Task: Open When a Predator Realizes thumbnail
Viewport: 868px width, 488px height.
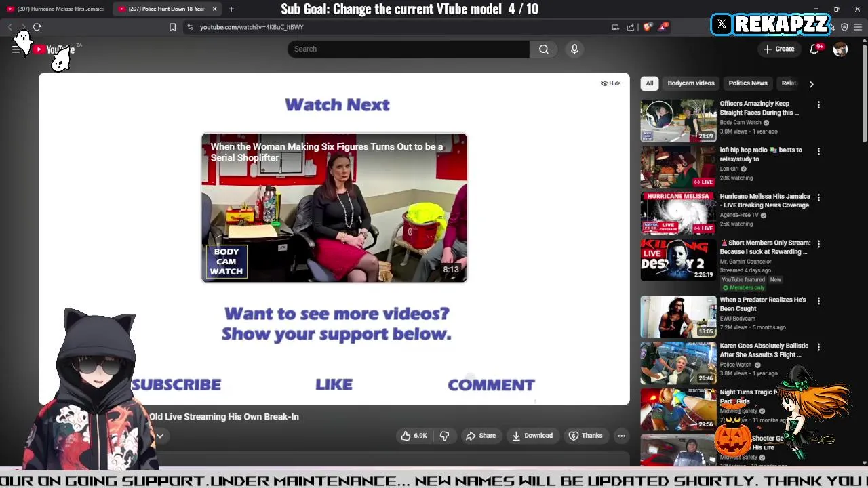Action: [678, 317]
